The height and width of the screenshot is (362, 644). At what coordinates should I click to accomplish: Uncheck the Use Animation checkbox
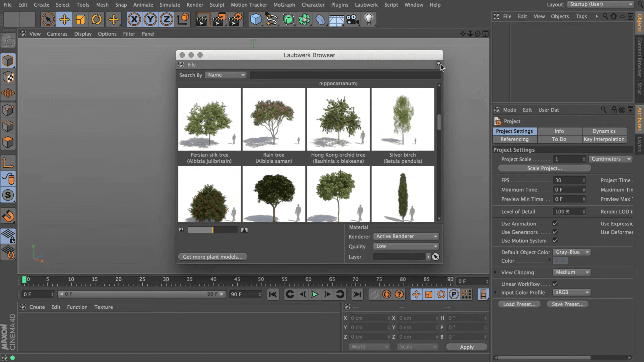click(555, 223)
